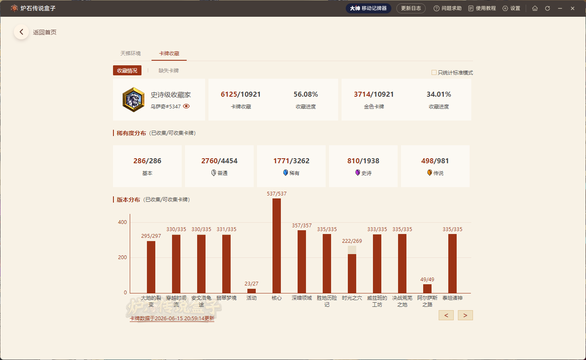Click the orange legendary gem icon

(429, 172)
